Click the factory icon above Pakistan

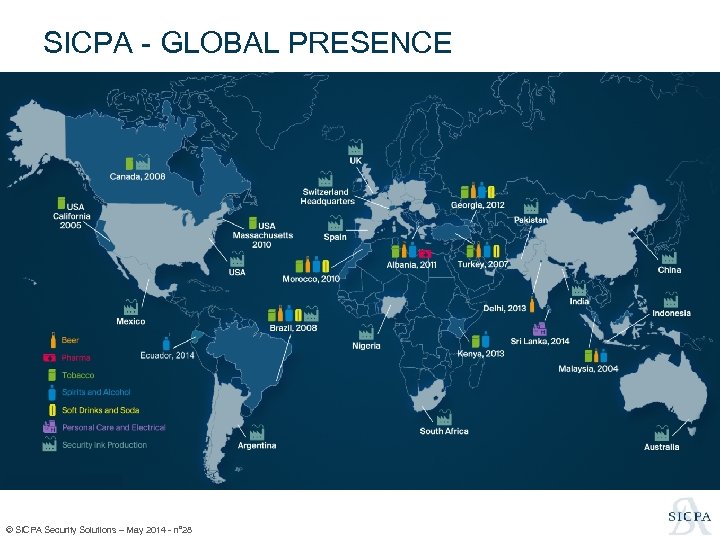531,207
